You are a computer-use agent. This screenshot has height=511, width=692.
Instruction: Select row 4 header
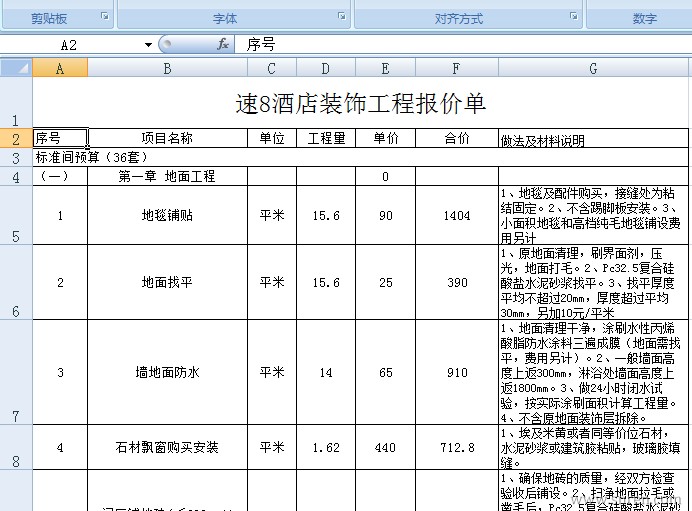point(16,177)
